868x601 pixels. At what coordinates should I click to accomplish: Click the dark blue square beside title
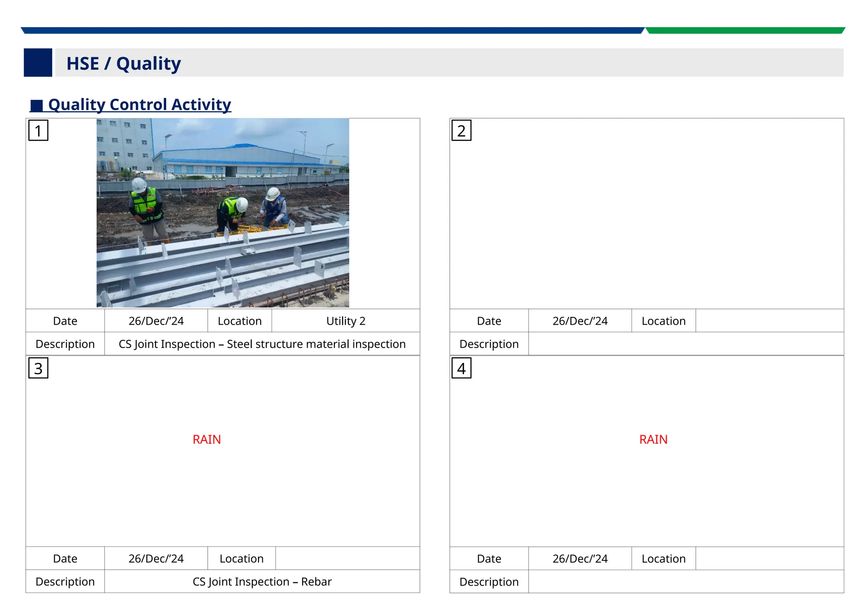click(x=38, y=63)
